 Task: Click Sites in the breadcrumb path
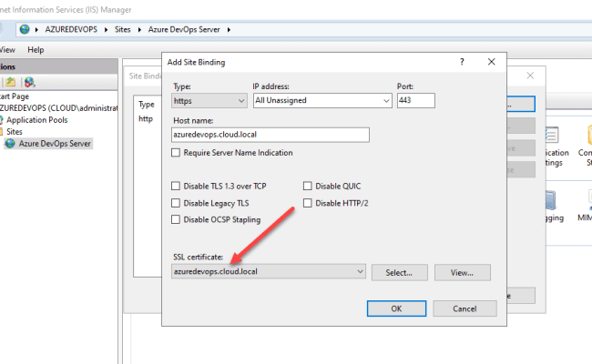(122, 29)
